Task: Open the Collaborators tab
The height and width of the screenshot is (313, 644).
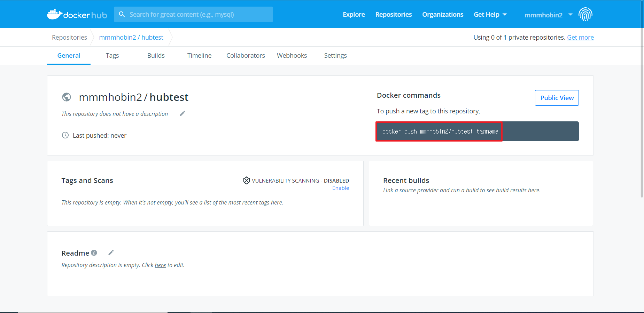Action: click(x=246, y=56)
